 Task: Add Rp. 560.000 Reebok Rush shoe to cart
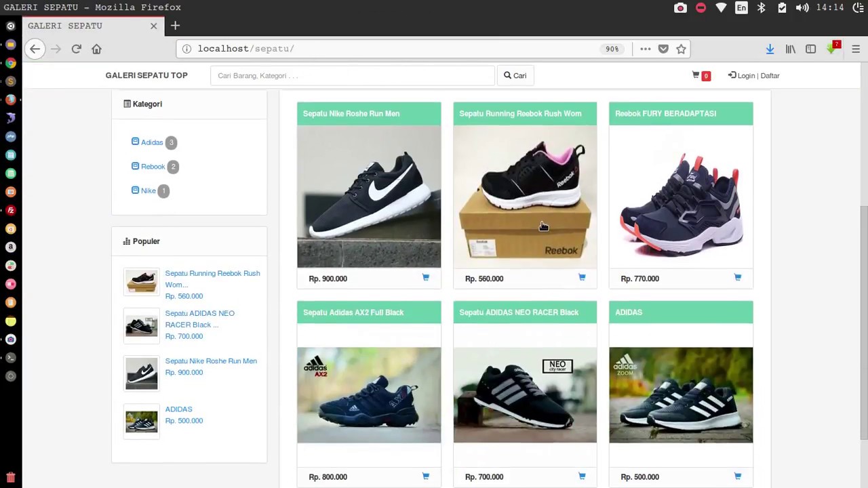pyautogui.click(x=582, y=277)
